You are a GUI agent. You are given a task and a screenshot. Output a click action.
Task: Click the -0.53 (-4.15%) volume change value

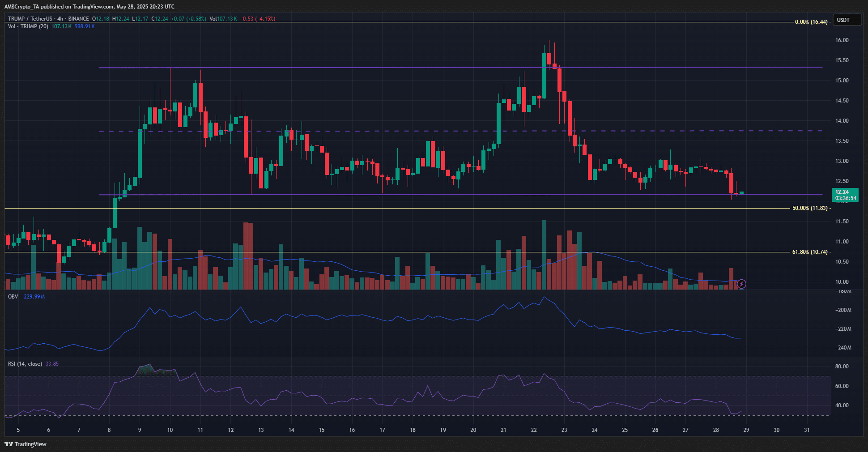(258, 19)
